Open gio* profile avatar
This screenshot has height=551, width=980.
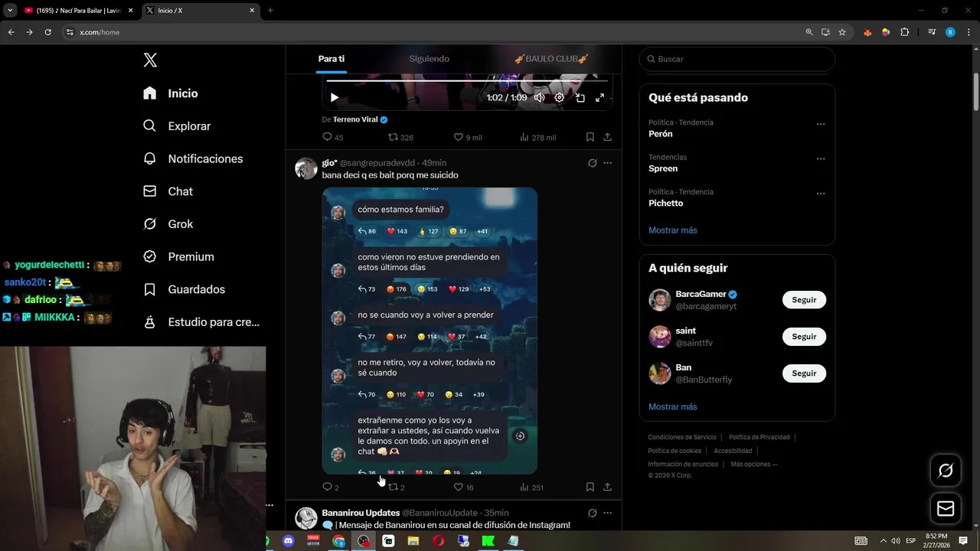pos(306,168)
